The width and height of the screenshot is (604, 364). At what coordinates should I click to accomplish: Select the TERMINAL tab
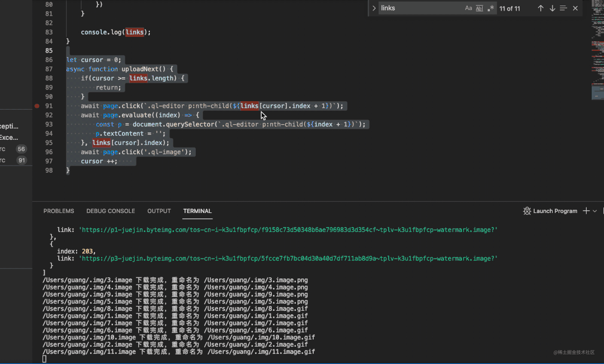[x=197, y=211]
